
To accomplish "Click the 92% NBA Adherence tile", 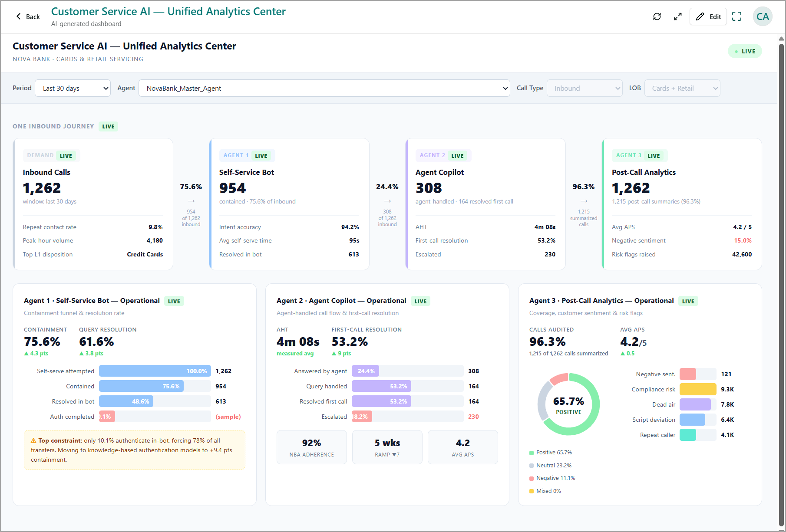I will pos(312,447).
